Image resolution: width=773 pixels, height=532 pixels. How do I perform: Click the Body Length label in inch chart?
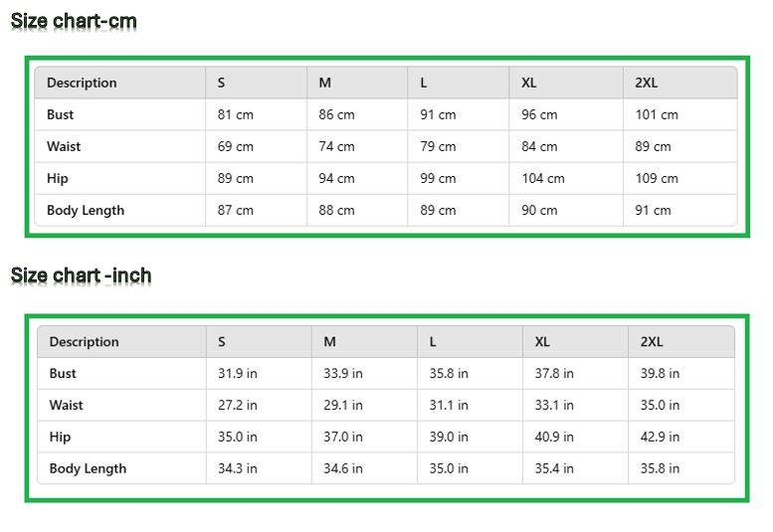point(88,468)
